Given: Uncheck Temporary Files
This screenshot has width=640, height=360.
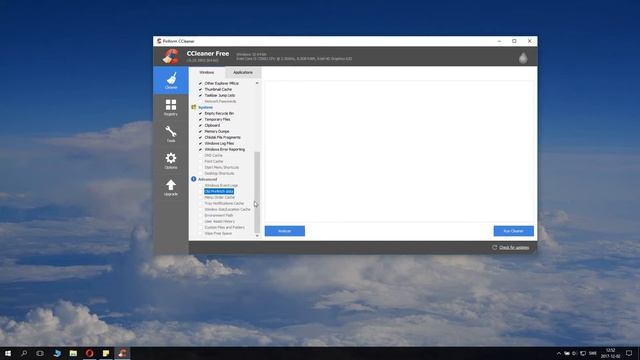Looking at the screenshot, I should coord(200,119).
